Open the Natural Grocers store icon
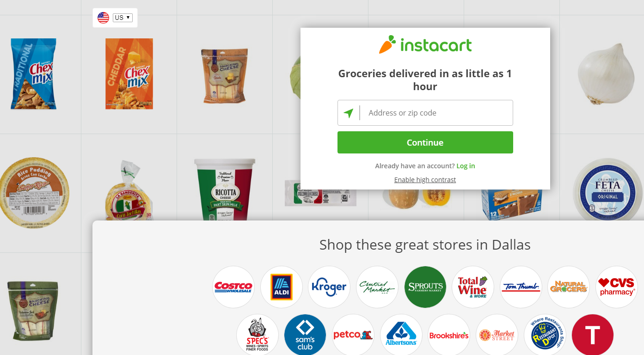This screenshot has height=355, width=644. coord(569,287)
